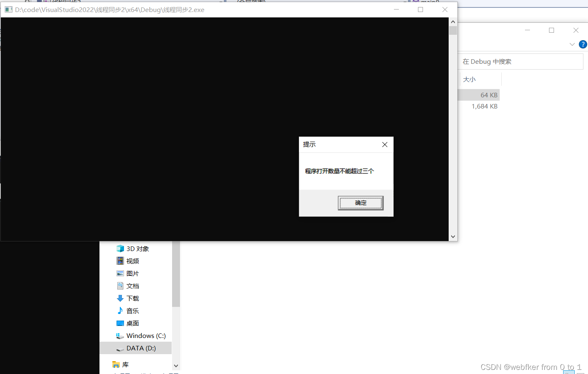Minimize the console window

click(x=396, y=10)
